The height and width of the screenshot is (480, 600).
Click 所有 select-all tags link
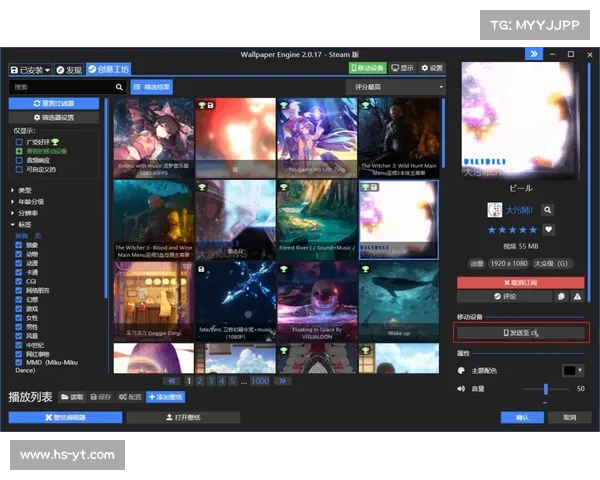point(21,236)
